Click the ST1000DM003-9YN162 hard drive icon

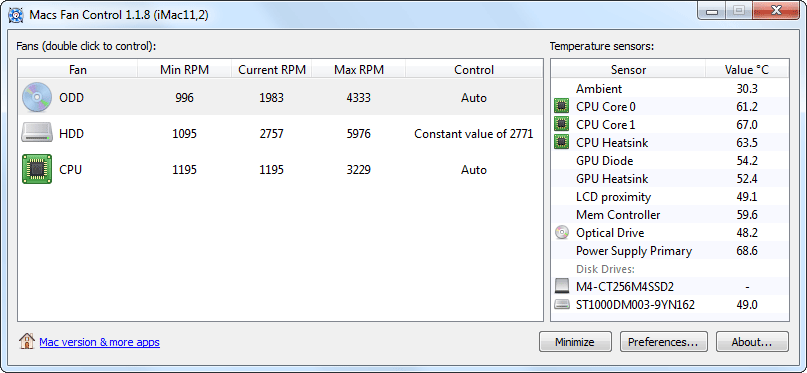tap(562, 305)
